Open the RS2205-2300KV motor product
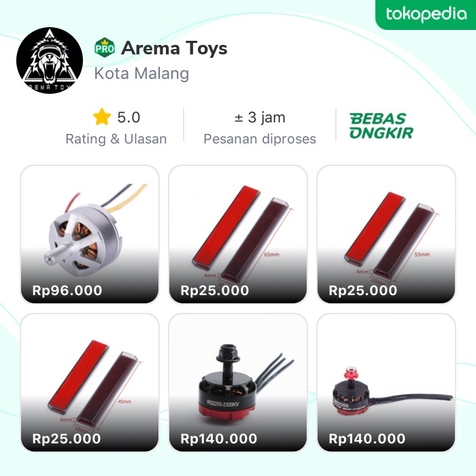The image size is (476, 476). point(238,382)
